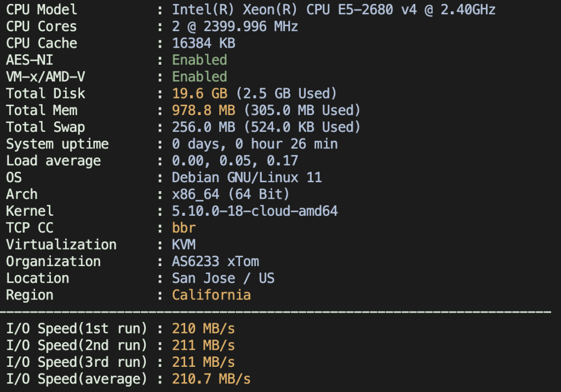The image size is (561, 392).
Task: Click the Organization value AS6233 xTom
Action: [x=215, y=262]
